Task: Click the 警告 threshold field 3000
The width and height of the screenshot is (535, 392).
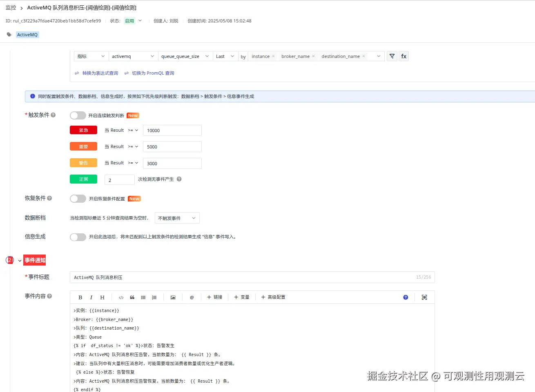Action: pyautogui.click(x=172, y=164)
